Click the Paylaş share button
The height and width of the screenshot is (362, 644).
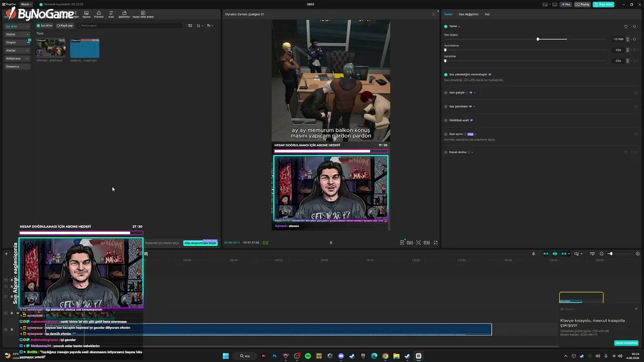click(x=583, y=5)
